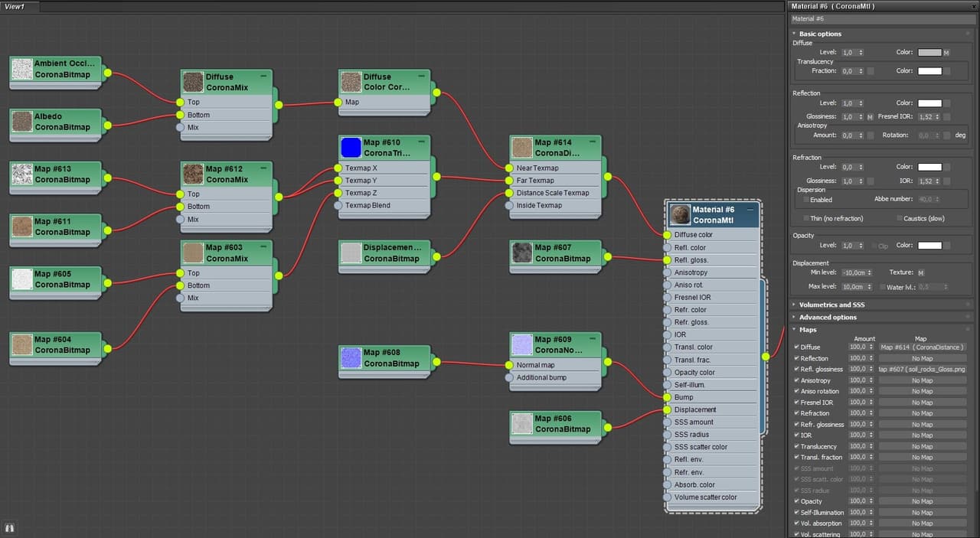Image resolution: width=980 pixels, height=538 pixels.
Task: Click Map #608 CoronaBitmap blue preview icon
Action: (x=351, y=357)
